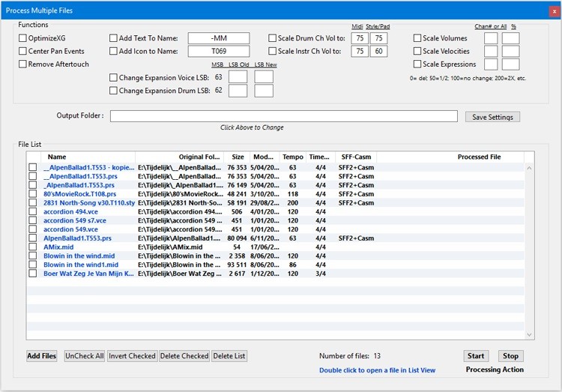Enable Change Expansion Drum LSB
This screenshot has height=392, width=562.
pos(113,91)
